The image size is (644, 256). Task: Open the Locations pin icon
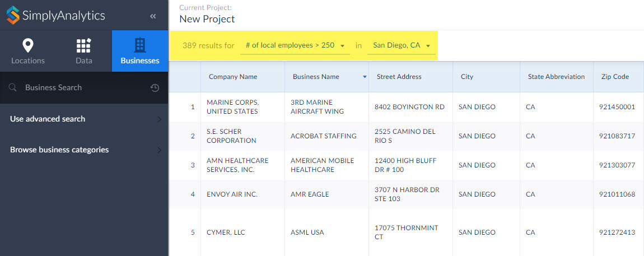pyautogui.click(x=28, y=45)
